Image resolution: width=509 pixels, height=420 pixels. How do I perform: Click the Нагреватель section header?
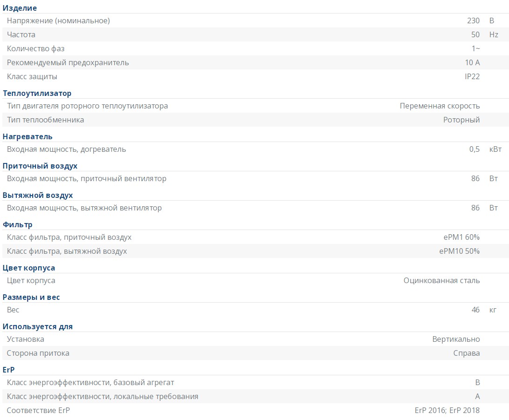28,137
